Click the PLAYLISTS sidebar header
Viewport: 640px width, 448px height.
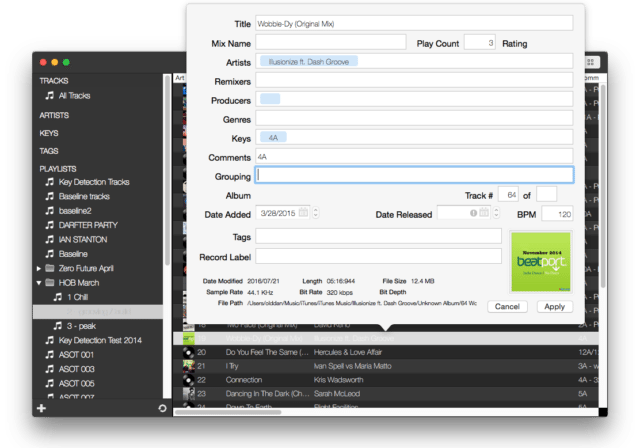[x=58, y=169]
